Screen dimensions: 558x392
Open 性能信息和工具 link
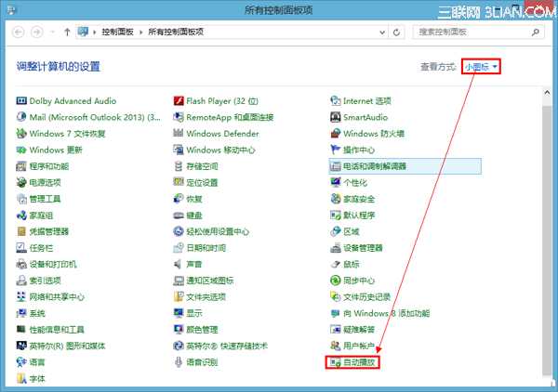pyautogui.click(x=57, y=330)
